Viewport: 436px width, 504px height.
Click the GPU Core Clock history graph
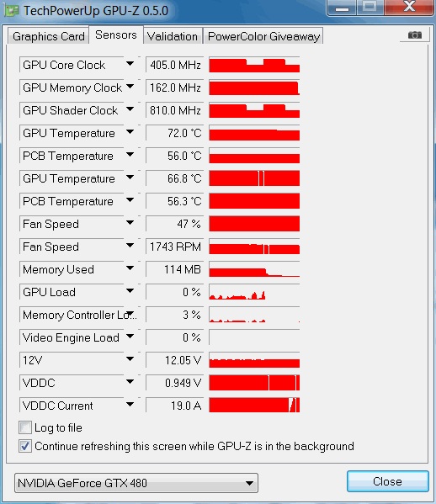(254, 65)
